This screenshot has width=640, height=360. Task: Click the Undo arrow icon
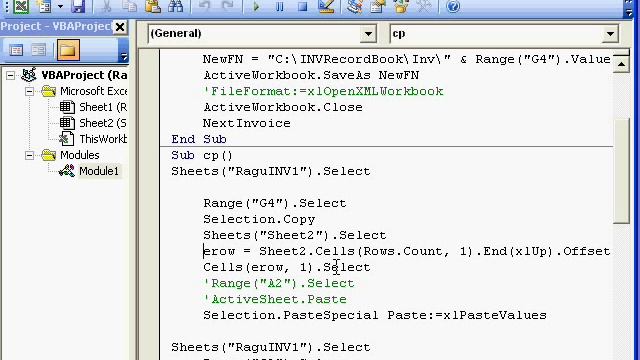[x=204, y=7]
